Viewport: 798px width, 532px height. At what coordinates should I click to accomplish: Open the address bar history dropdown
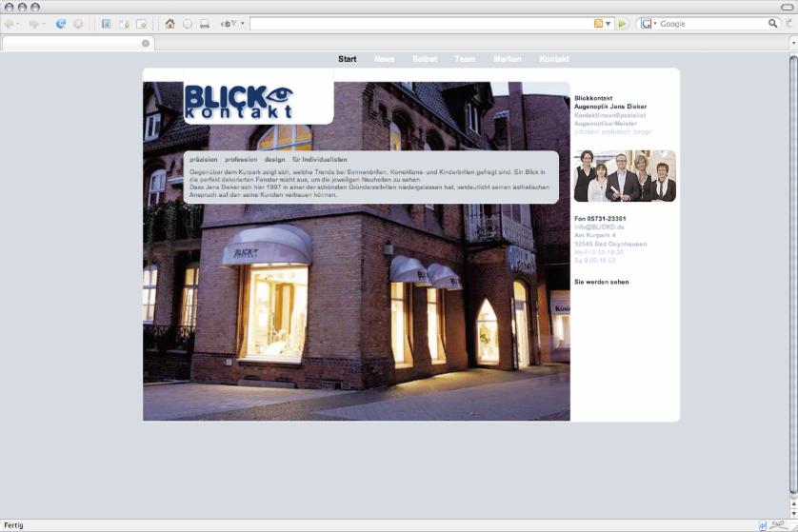click(608, 24)
